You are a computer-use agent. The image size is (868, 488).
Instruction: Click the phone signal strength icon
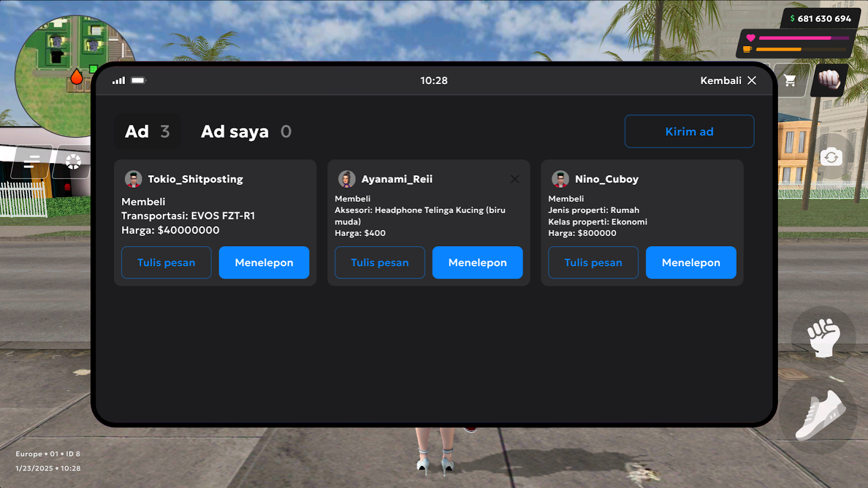coord(119,80)
